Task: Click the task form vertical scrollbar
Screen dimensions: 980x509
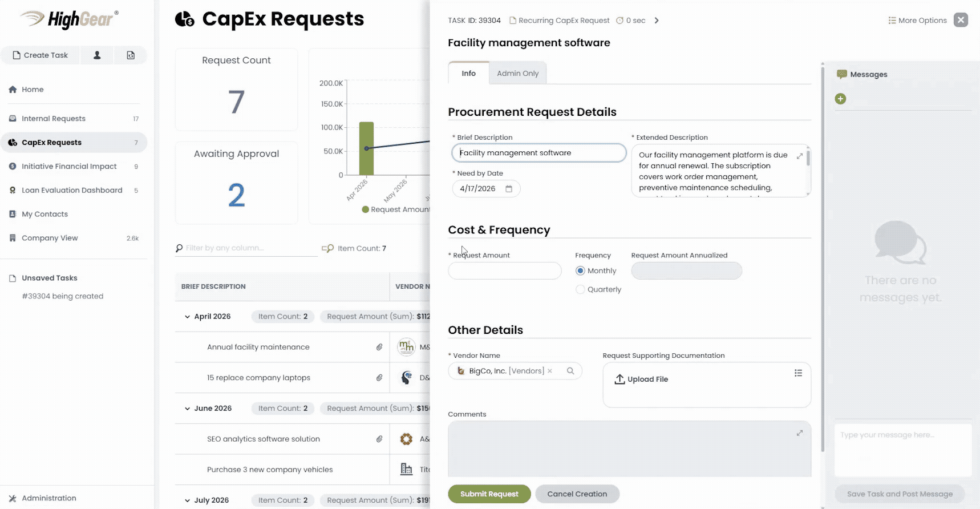Action: (822, 257)
